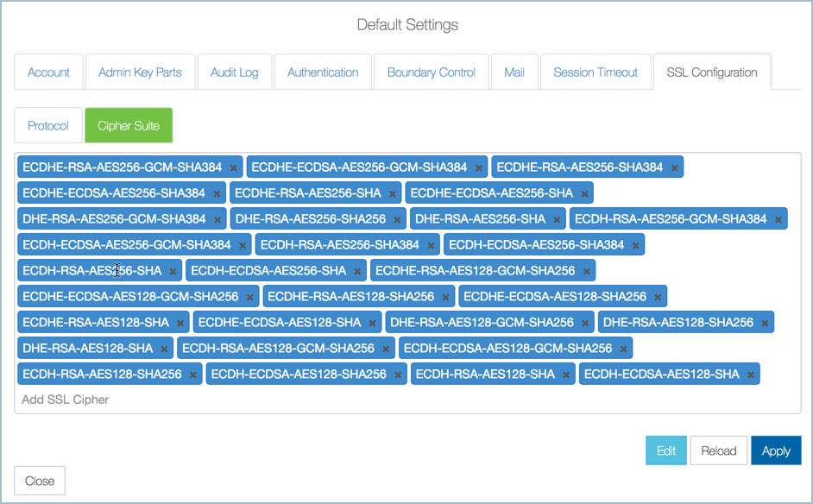Screen dimensions: 813x504
Task: Remove the ECDH-RSA-AES128-GCM-SHA256 cipher tag
Action: [x=386, y=349]
